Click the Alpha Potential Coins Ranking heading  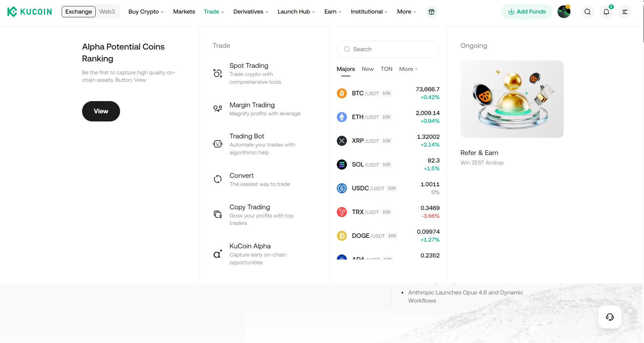(123, 53)
